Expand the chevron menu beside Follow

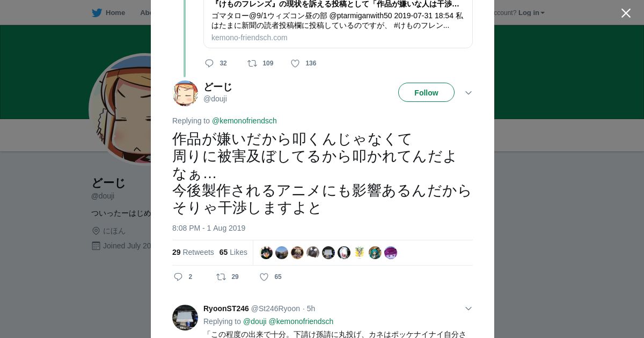469,93
